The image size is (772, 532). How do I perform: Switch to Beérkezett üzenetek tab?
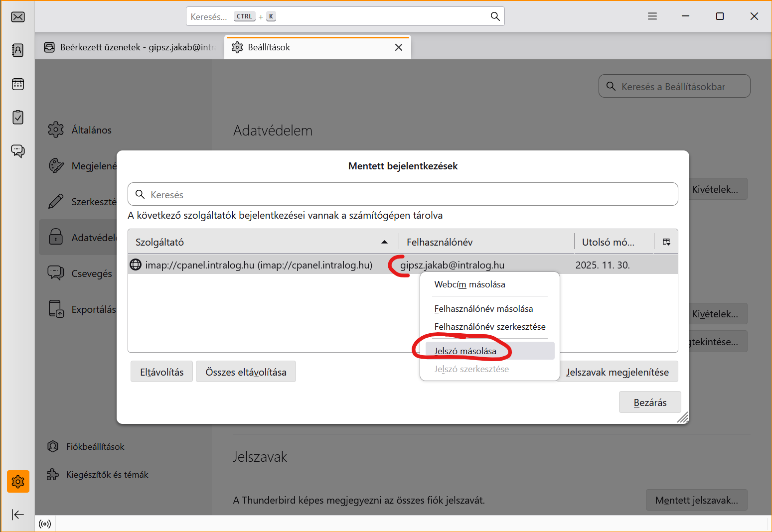(132, 47)
